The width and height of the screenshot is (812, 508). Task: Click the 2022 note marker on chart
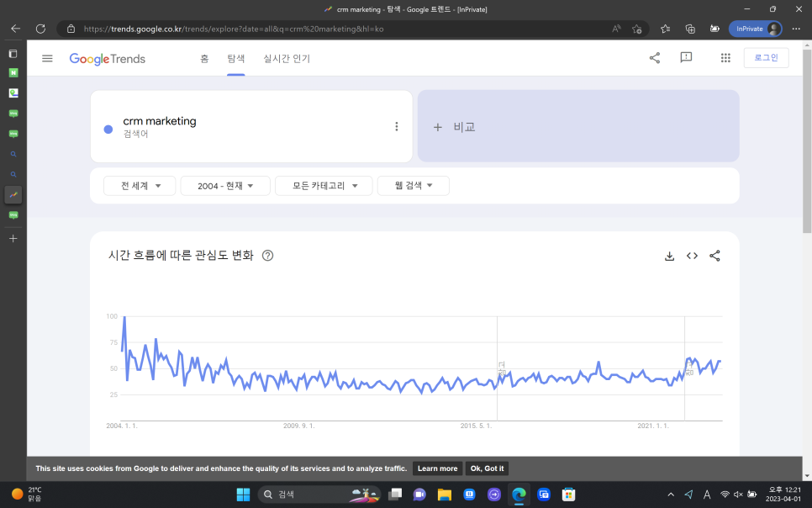coord(689,369)
